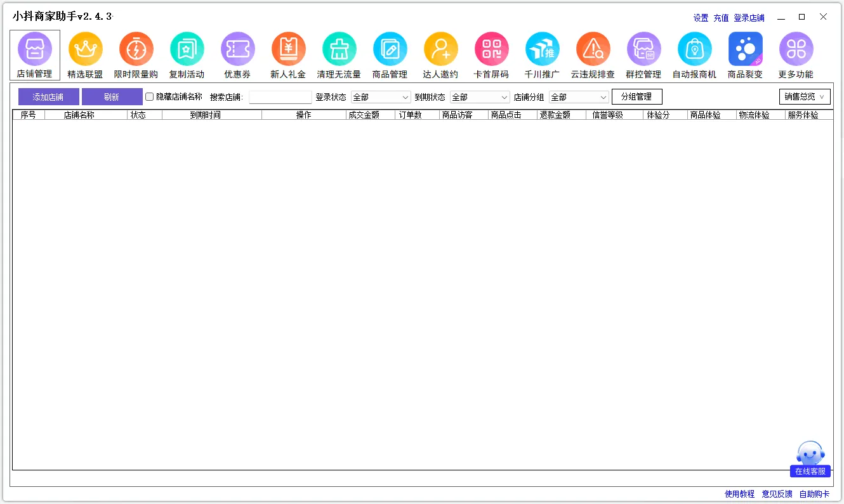Launch the 千川推广 promotion icon
The width and height of the screenshot is (844, 504).
542,49
